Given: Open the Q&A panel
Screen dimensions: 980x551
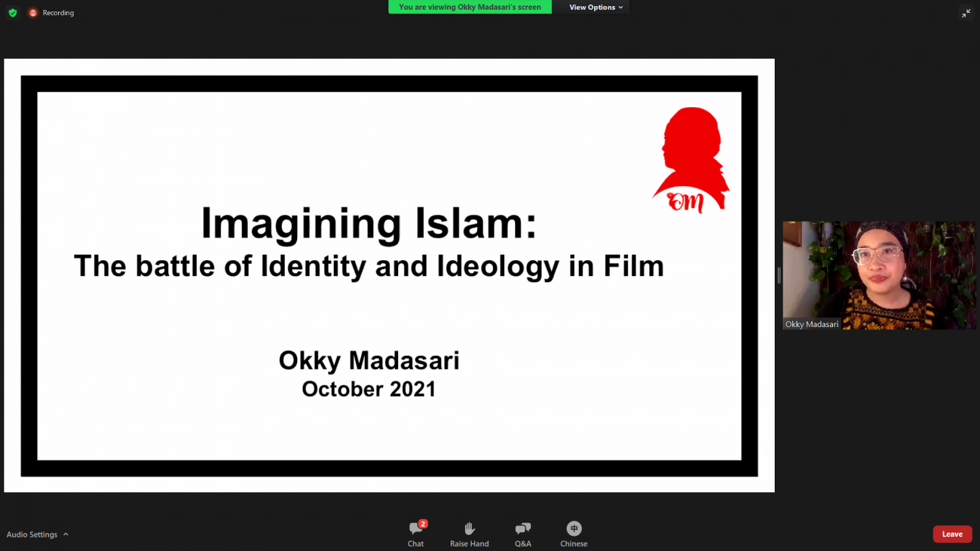Looking at the screenshot, I should pyautogui.click(x=522, y=533).
